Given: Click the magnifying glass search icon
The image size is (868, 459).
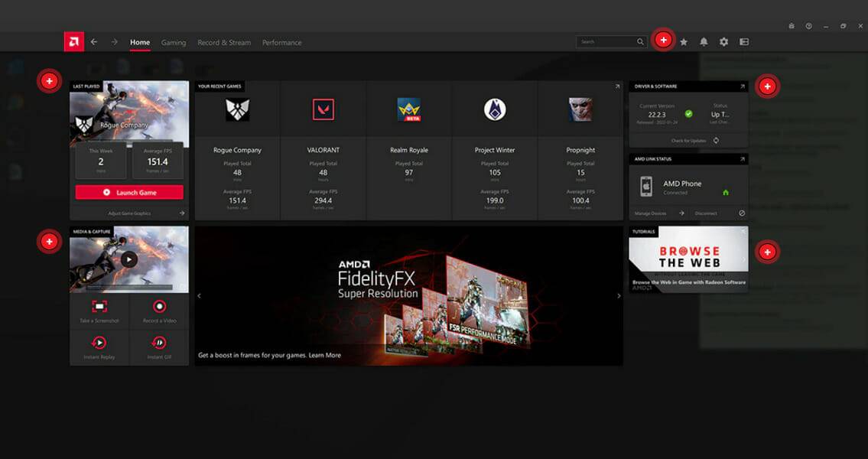Looking at the screenshot, I should click(x=640, y=42).
